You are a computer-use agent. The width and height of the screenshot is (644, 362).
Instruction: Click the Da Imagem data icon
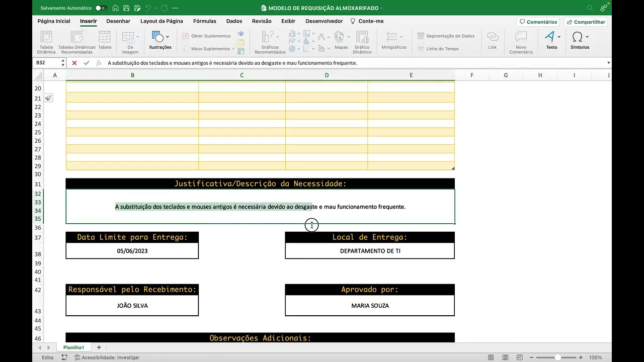coord(130,42)
